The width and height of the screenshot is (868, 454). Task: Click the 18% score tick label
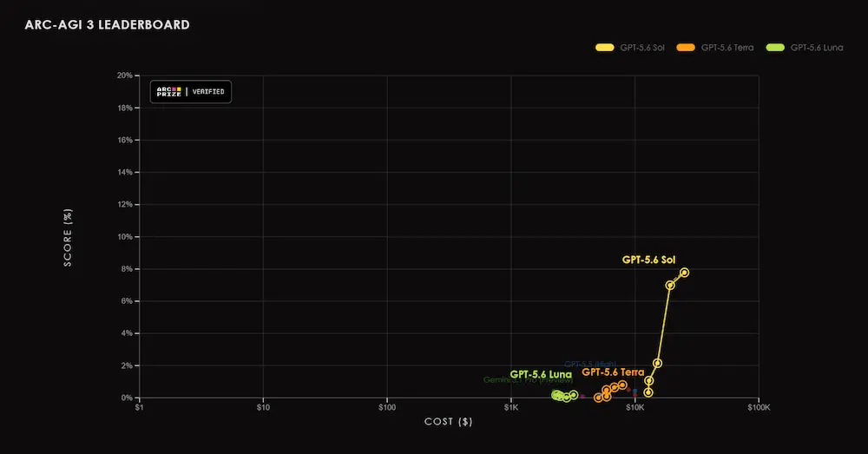click(x=124, y=108)
